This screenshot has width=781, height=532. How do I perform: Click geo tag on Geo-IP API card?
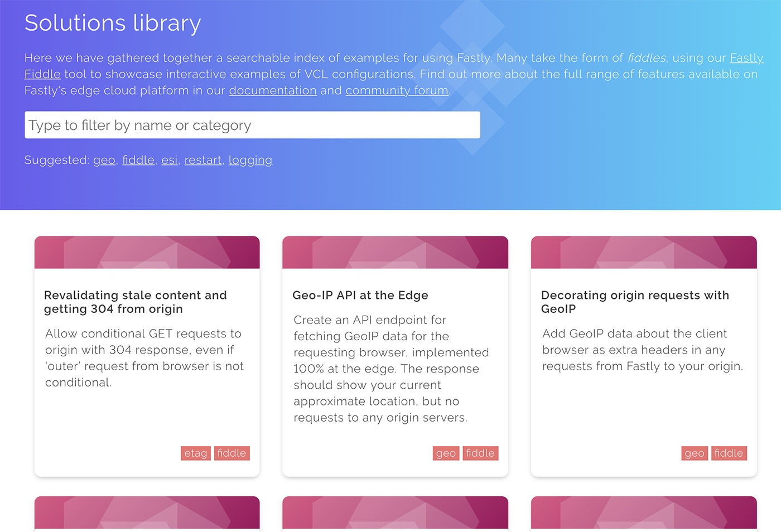[x=446, y=453]
